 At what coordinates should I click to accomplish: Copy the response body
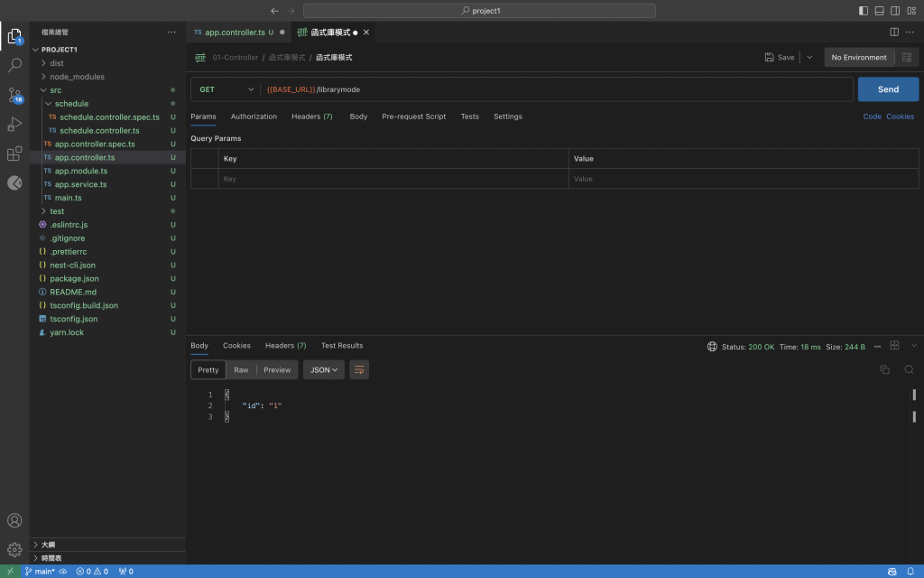coord(884,369)
